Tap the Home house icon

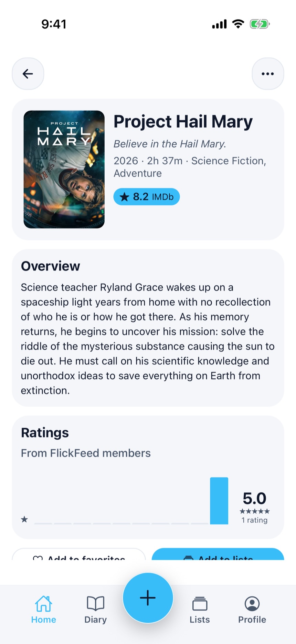43,603
